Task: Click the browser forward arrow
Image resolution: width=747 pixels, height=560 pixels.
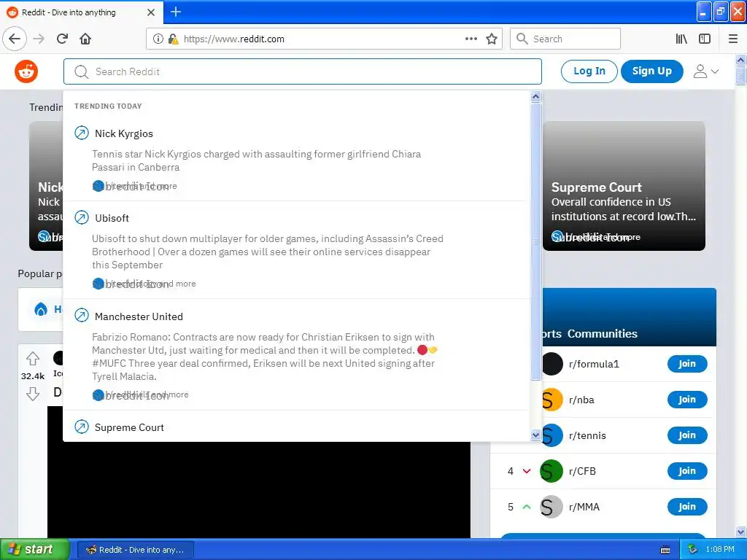Action: pos(39,39)
